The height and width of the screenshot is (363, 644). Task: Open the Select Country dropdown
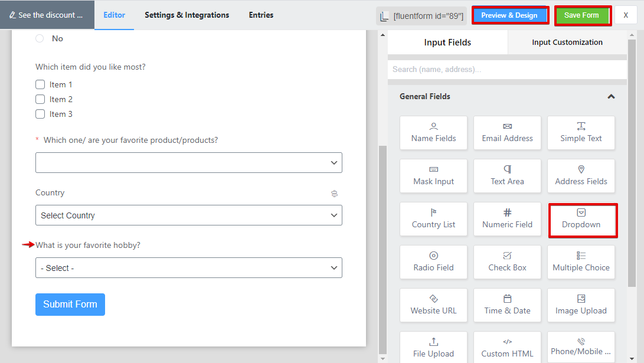[189, 215]
